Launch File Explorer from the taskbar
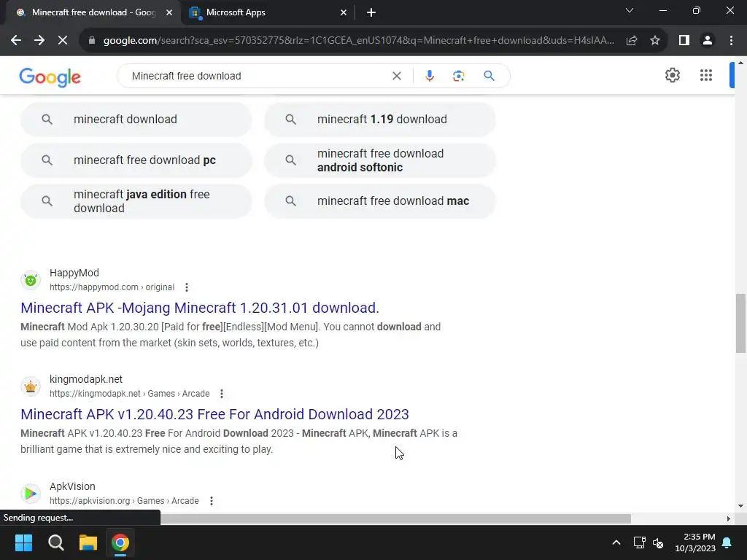The height and width of the screenshot is (560, 747). click(x=88, y=542)
